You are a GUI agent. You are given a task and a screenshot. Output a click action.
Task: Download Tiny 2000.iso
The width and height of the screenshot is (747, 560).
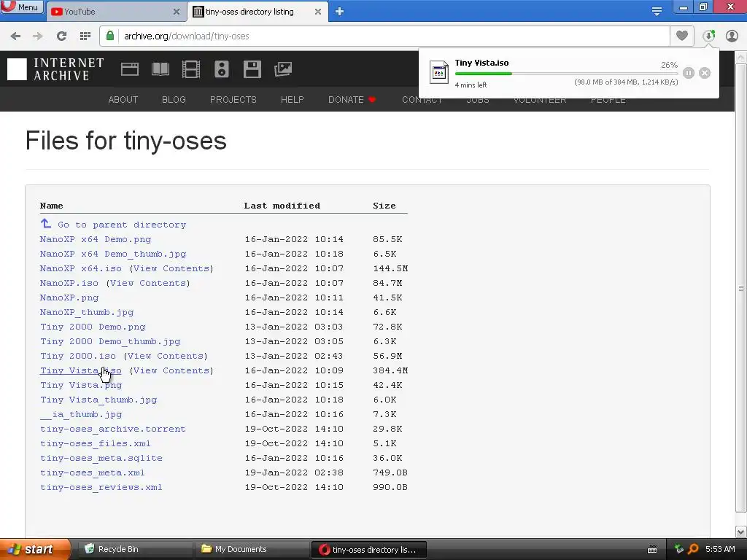tap(77, 356)
